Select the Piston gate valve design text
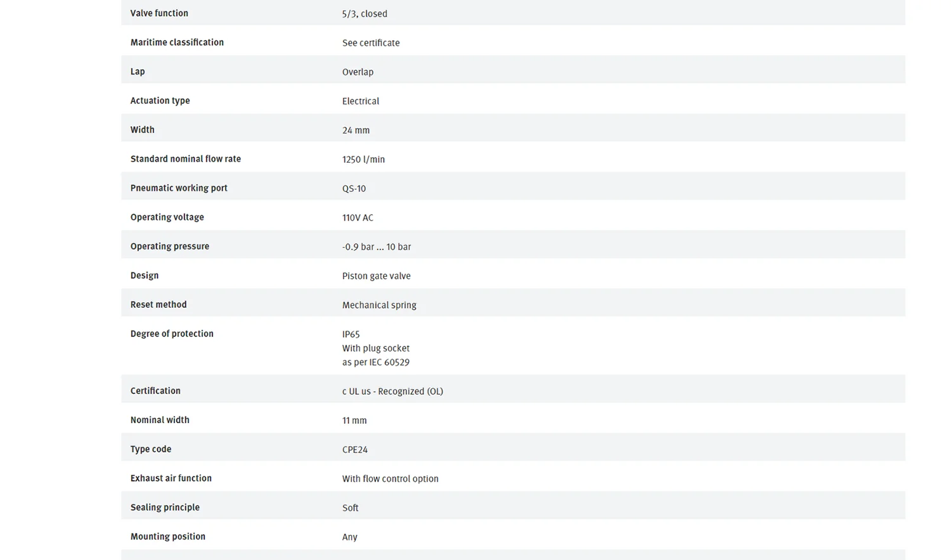Image resolution: width=951 pixels, height=560 pixels. [x=377, y=276]
